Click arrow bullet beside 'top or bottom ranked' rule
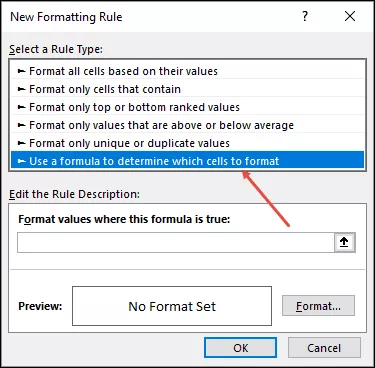The height and width of the screenshot is (368, 375). [x=21, y=107]
